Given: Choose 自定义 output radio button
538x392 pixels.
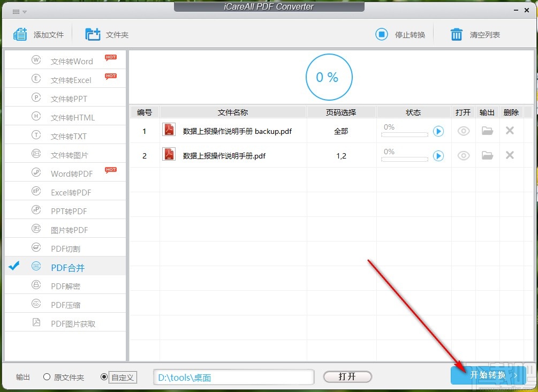Looking at the screenshot, I should (104, 377).
